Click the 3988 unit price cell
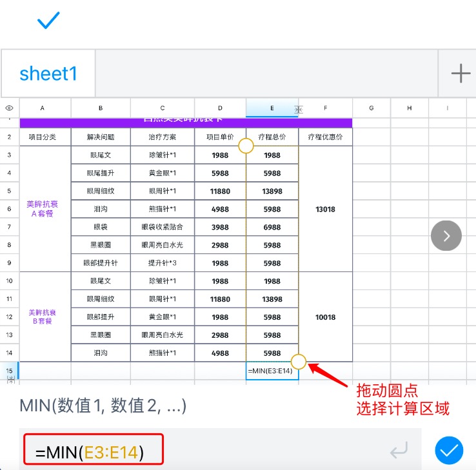The image size is (476, 470). pyautogui.click(x=220, y=227)
